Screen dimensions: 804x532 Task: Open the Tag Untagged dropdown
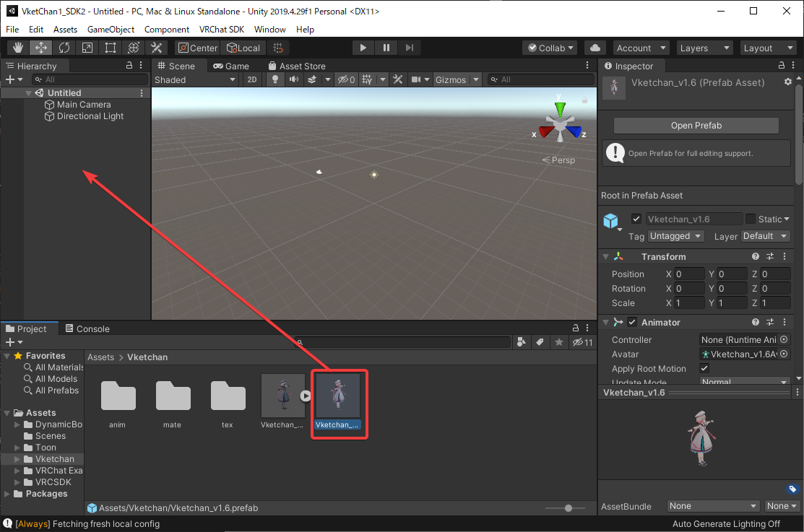(675, 236)
